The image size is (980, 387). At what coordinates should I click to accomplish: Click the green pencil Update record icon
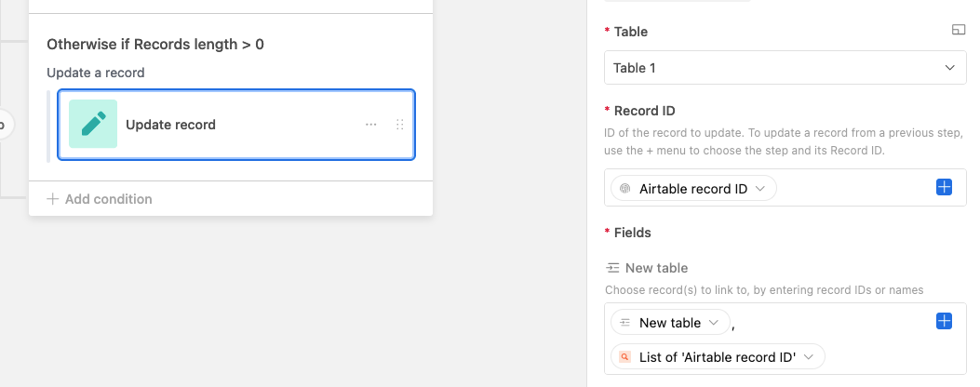(93, 124)
